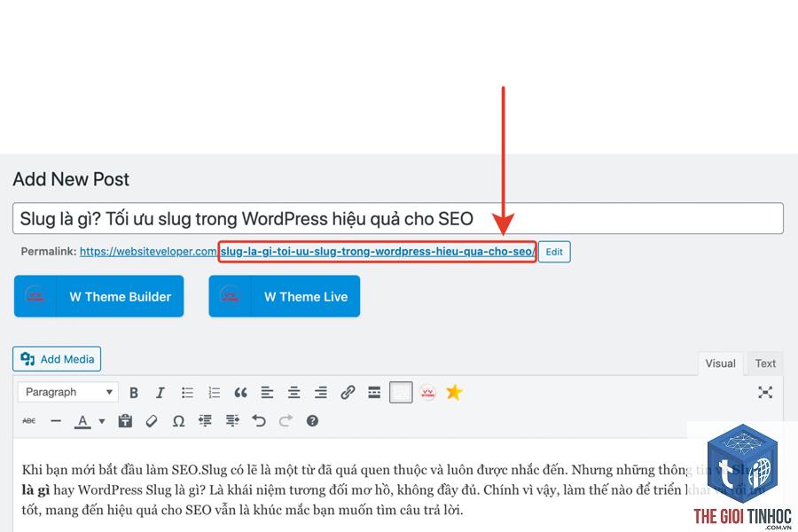Click the text color A button
This screenshot has height=532, width=798.
pyautogui.click(x=82, y=421)
